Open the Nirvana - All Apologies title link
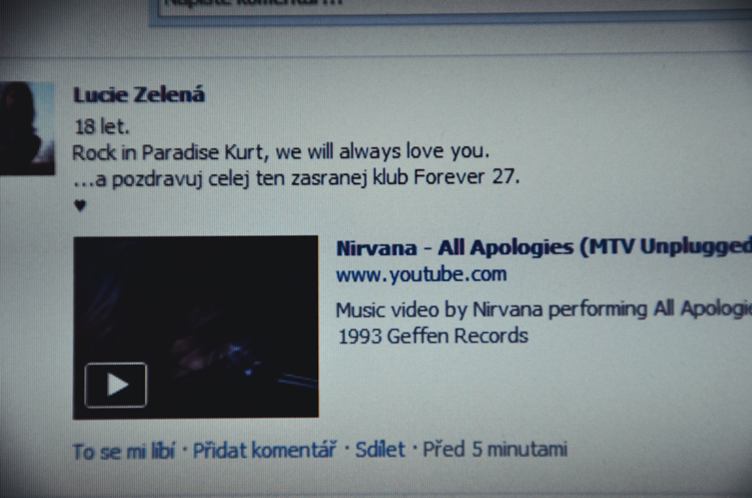The image size is (752, 498). pyautogui.click(x=544, y=248)
